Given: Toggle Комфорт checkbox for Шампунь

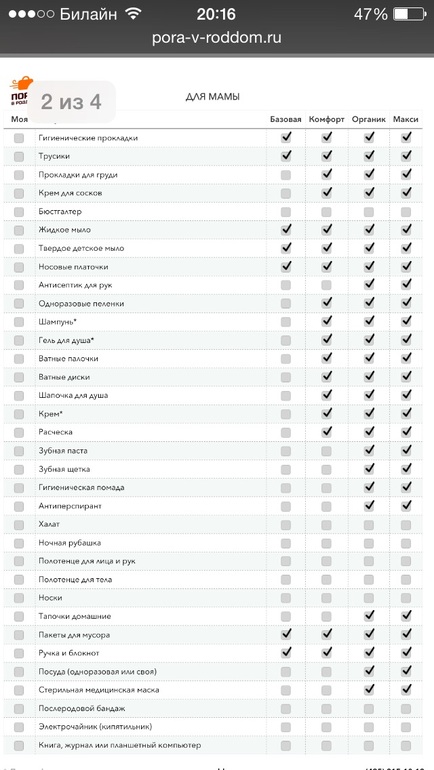Looking at the screenshot, I should click(326, 322).
